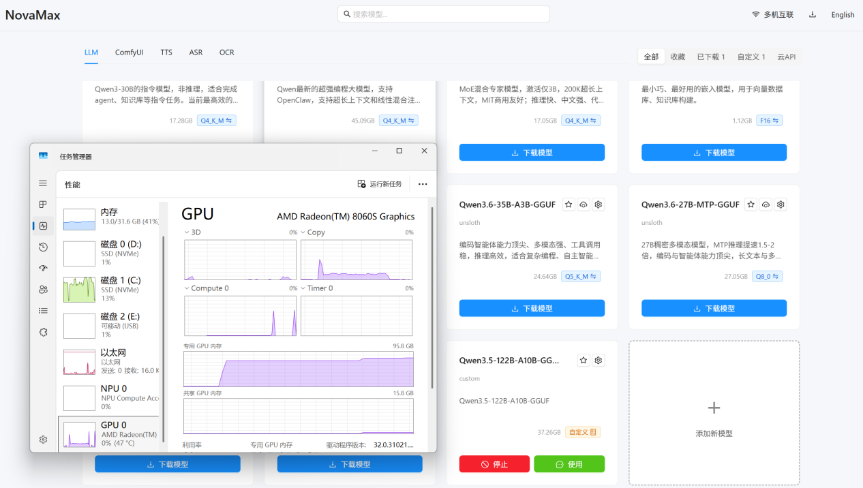Open Task Manager Services page icon
Viewport: 863px width, 488px height.
43,332
